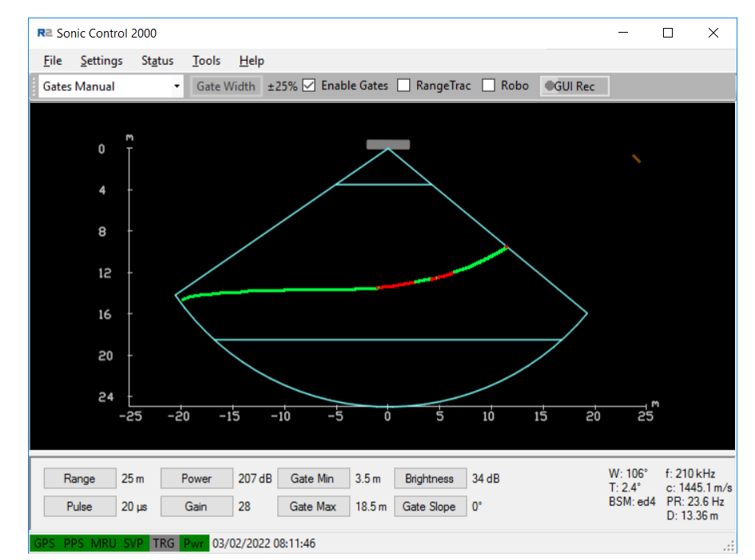Open the File menu
Image resolution: width=755 pixels, height=560 pixels.
click(53, 61)
